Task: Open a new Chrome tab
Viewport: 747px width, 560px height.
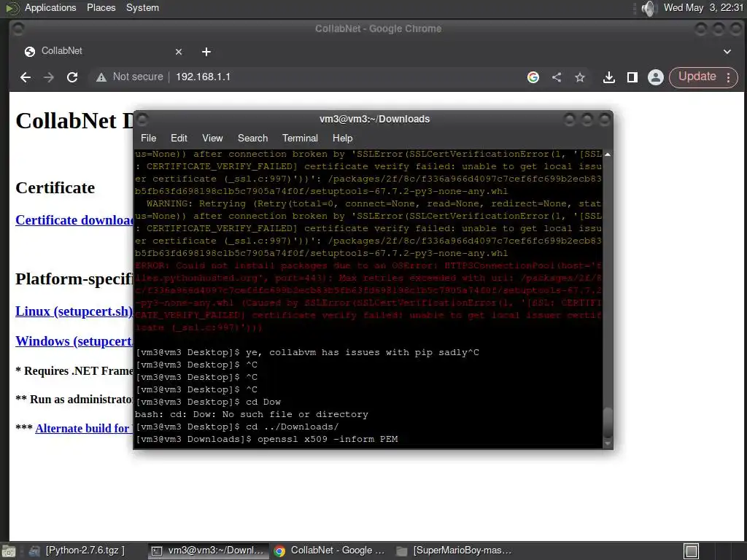Action: click(206, 52)
